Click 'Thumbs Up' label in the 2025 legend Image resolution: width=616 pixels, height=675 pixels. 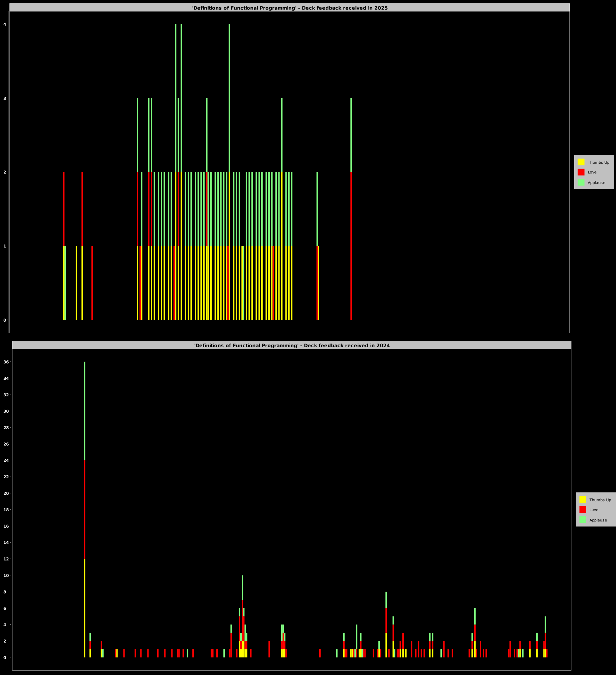(x=598, y=162)
